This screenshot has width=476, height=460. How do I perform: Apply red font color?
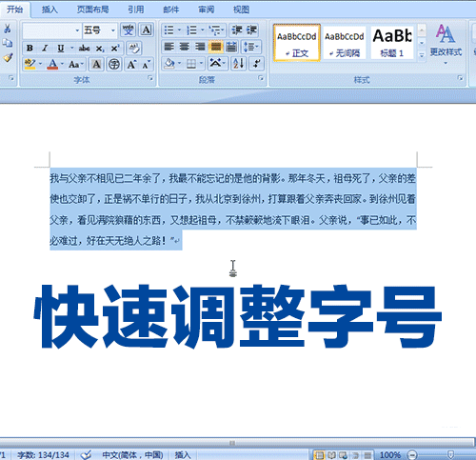click(52, 65)
